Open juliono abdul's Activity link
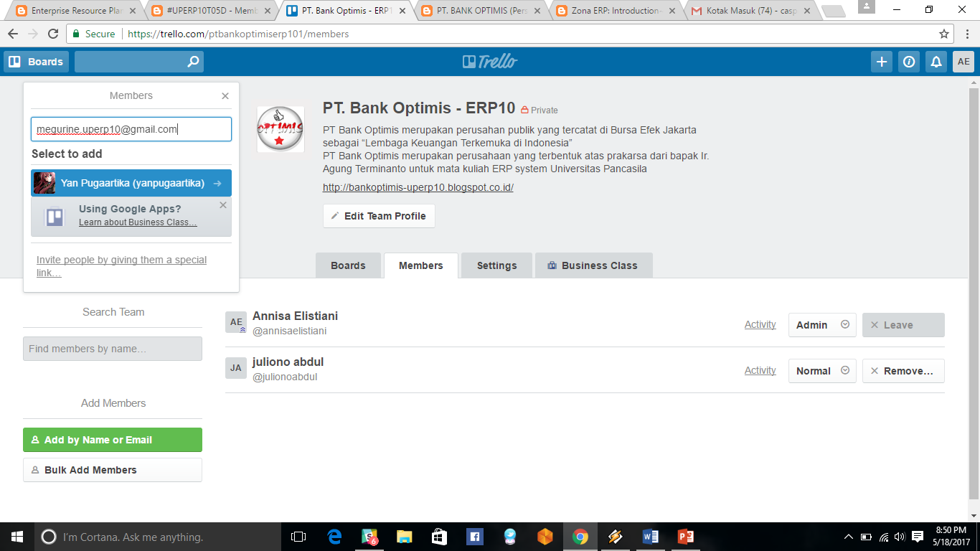The image size is (980, 551). 760,370
